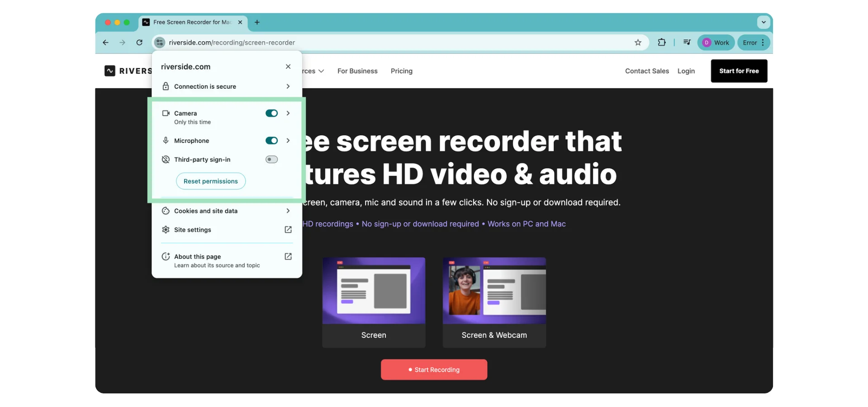Screen dimensions: 868x407
Task: Click Start for Free button
Action: pyautogui.click(x=739, y=71)
